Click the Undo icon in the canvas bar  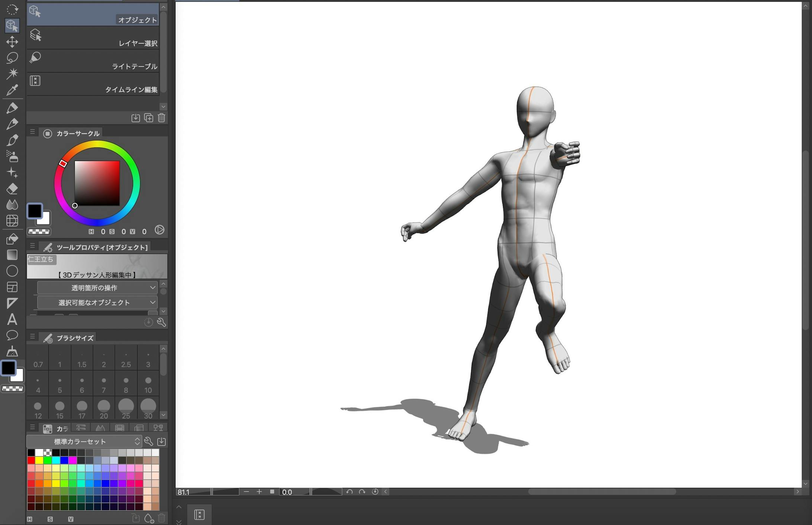coord(349,492)
